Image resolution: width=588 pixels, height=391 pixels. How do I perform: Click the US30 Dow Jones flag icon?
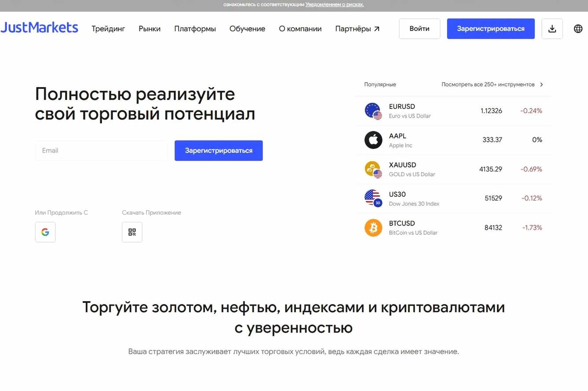coord(373,199)
